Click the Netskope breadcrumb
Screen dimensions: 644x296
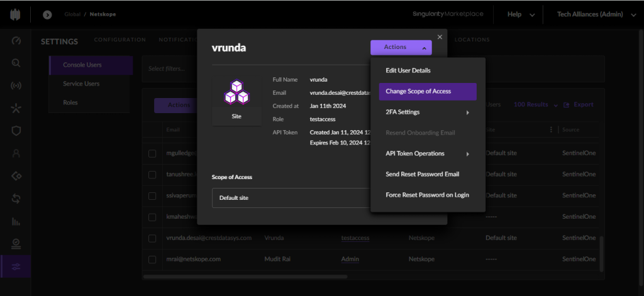coord(103,14)
